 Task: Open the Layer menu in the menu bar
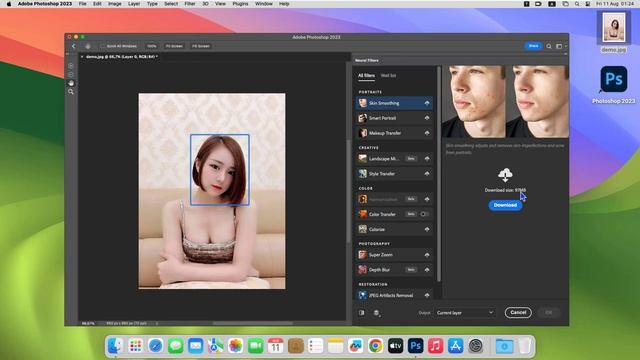click(134, 4)
